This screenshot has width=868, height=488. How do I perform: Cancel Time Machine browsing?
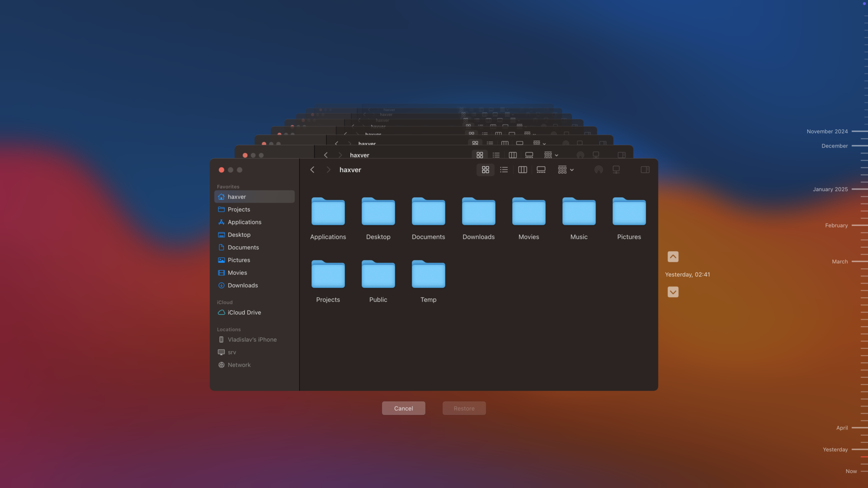click(403, 408)
